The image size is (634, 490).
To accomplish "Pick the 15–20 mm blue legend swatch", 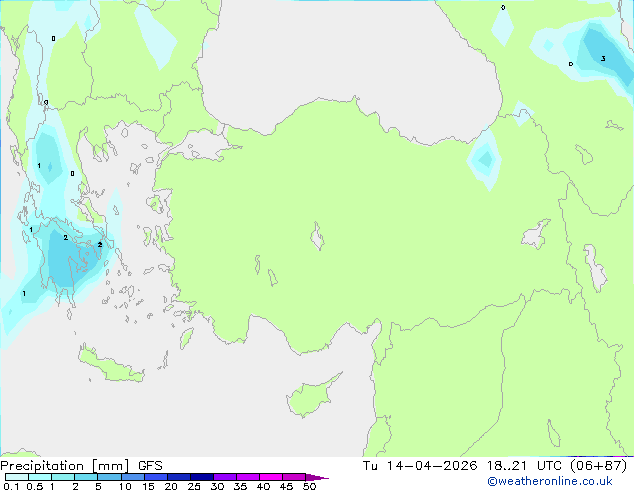I will (155, 477).
